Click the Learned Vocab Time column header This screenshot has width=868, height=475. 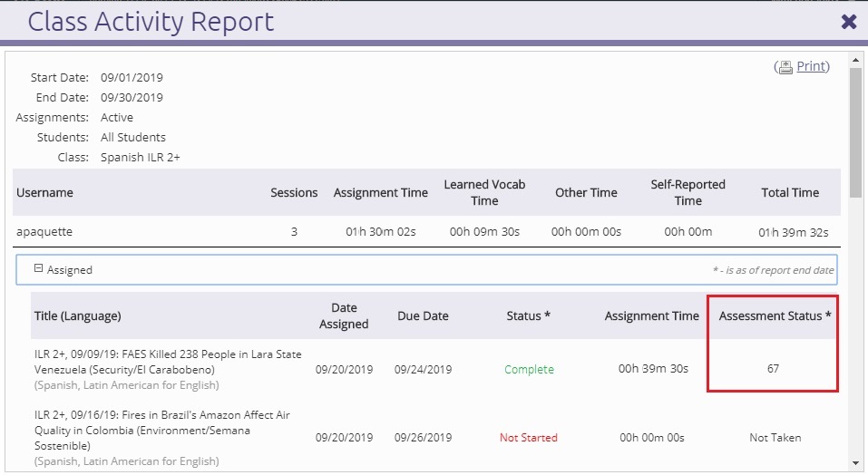[484, 192]
